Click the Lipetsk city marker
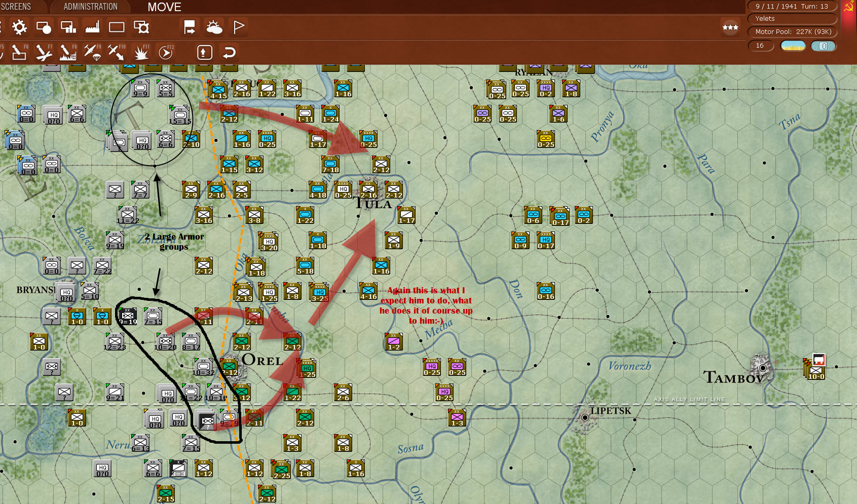Screen dimensions: 857x504 [x=585, y=417]
